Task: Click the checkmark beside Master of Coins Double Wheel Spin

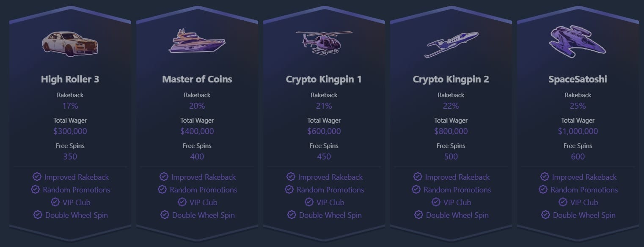Action: (x=165, y=215)
